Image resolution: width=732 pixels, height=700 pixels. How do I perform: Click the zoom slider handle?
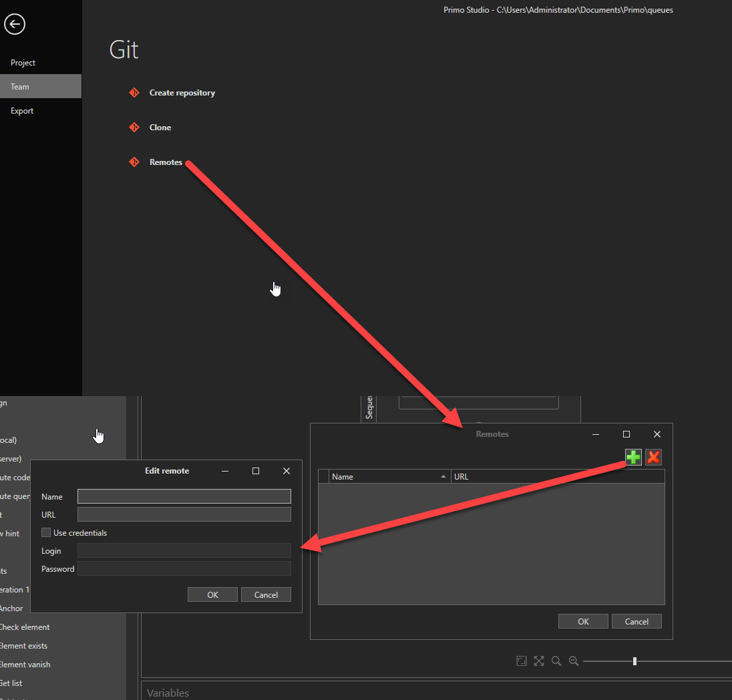click(x=634, y=661)
